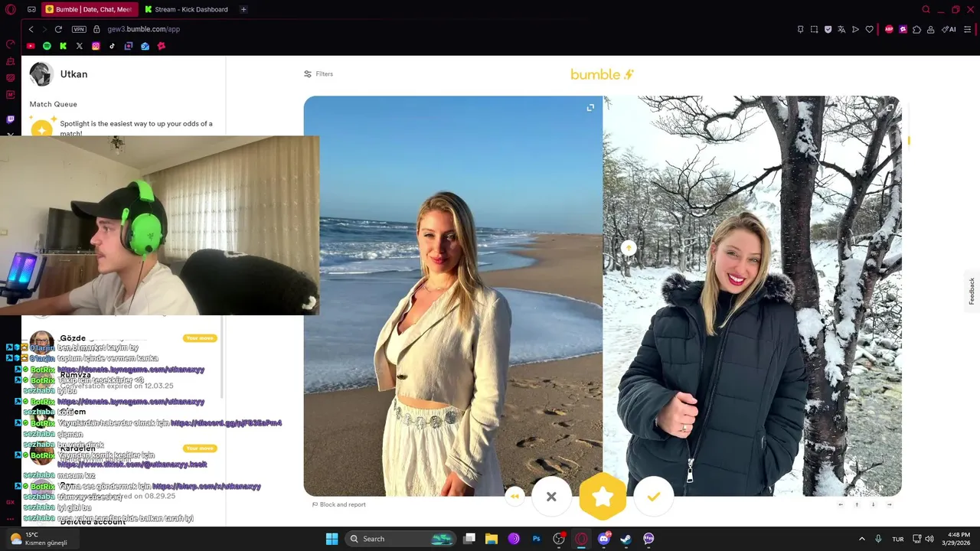Image resolution: width=980 pixels, height=551 pixels.
Task: Select the Bumble browser tab
Action: pos(90,9)
